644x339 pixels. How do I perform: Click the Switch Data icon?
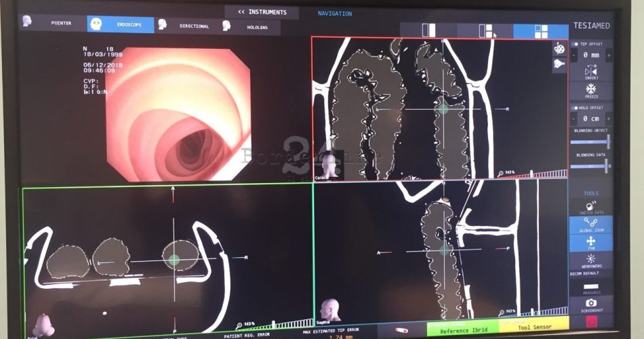pos(591,205)
